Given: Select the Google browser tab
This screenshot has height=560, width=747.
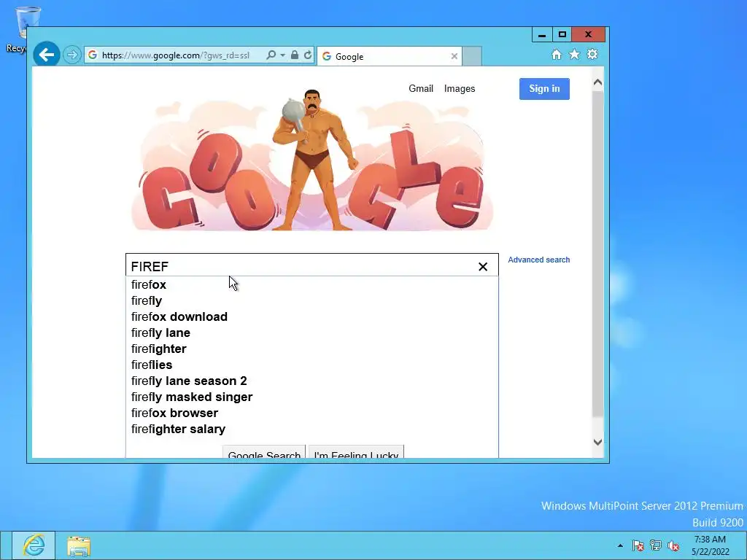Looking at the screenshot, I should 390,56.
